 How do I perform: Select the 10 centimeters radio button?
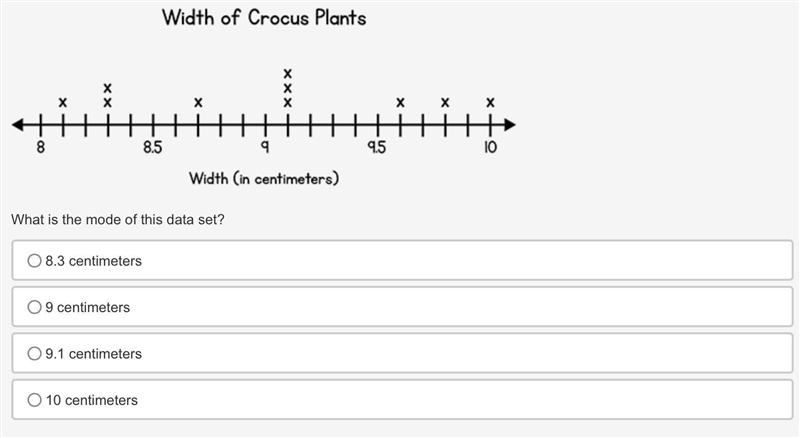(x=34, y=400)
